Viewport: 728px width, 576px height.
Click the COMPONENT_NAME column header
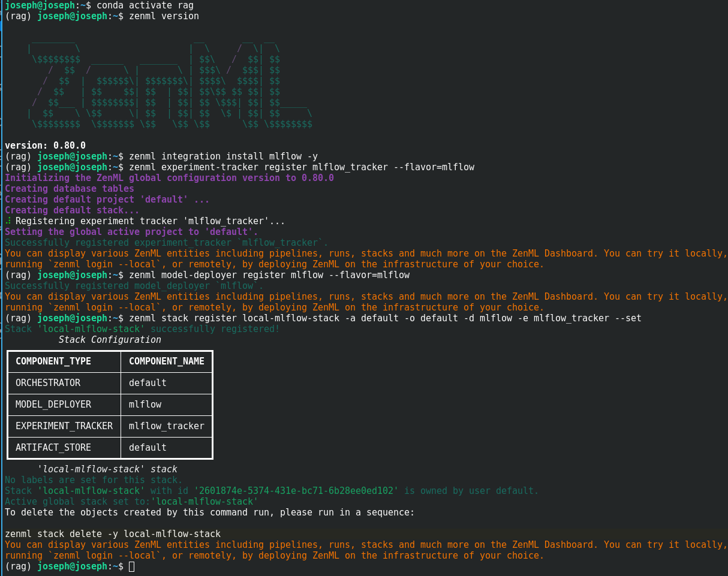pyautogui.click(x=167, y=361)
